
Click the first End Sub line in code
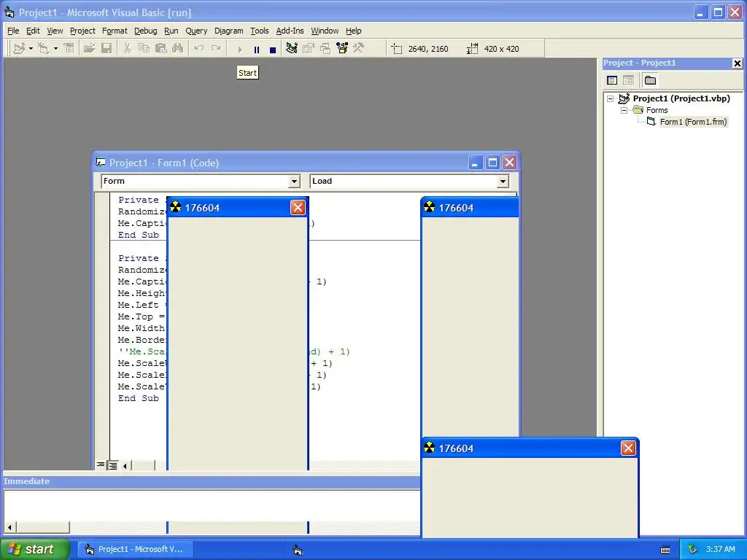tap(138, 235)
